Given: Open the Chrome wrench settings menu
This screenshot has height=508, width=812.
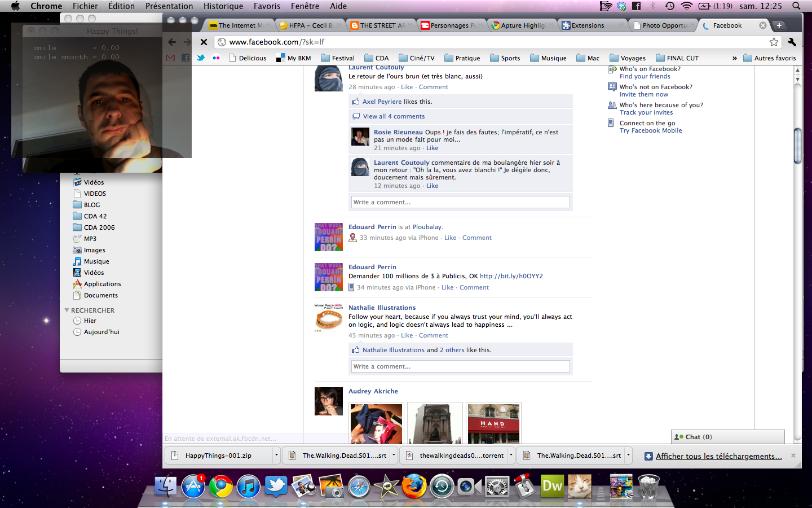Looking at the screenshot, I should click(792, 42).
